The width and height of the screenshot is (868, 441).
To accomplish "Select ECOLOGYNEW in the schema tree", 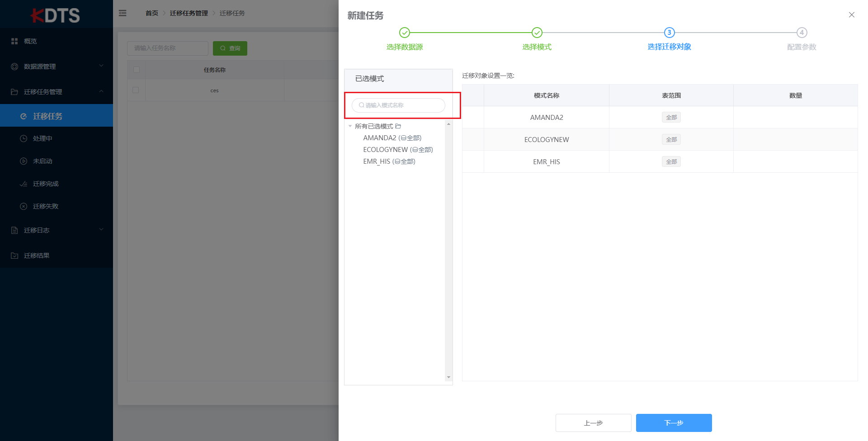I will [398, 150].
